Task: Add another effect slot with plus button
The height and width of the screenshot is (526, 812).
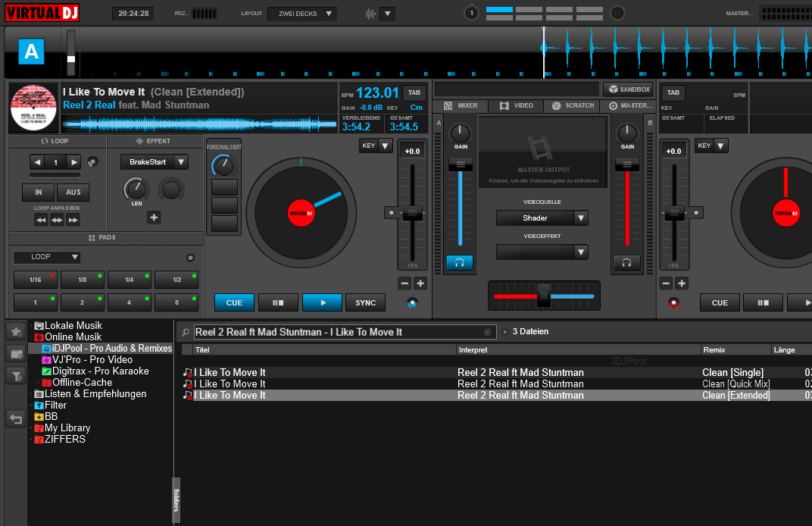Action: [x=154, y=218]
